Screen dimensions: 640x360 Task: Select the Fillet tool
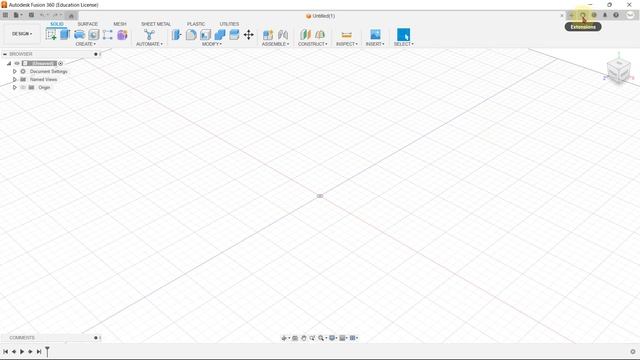click(191, 35)
